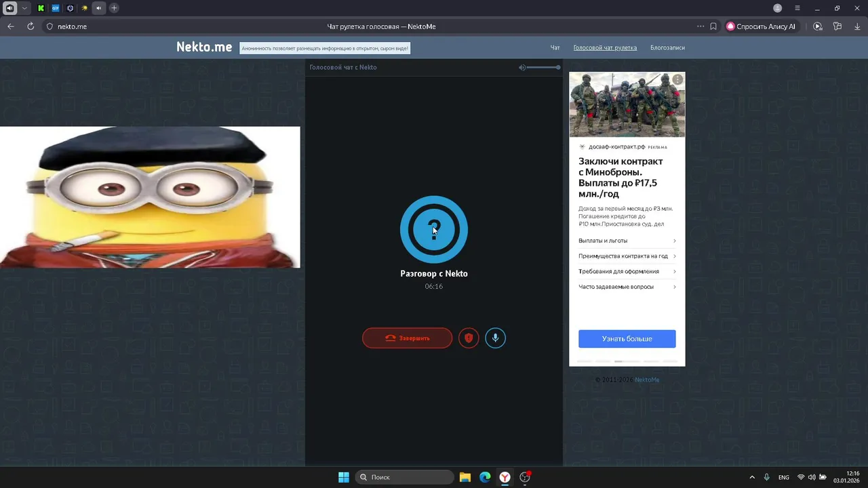Toggle the microphone mute button

pos(495,338)
